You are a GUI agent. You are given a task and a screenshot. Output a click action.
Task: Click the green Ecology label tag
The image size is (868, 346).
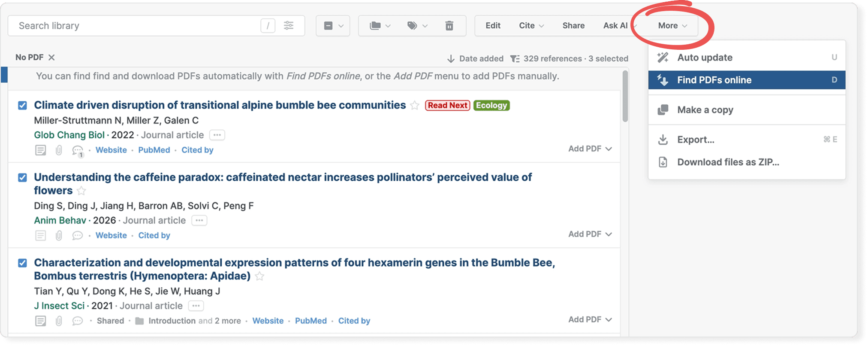click(x=491, y=106)
